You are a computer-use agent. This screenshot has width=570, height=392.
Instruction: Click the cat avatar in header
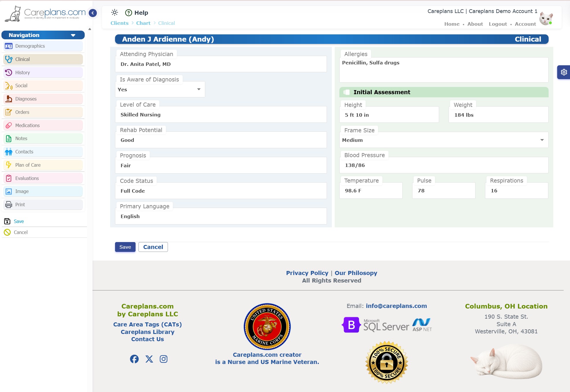tap(546, 18)
